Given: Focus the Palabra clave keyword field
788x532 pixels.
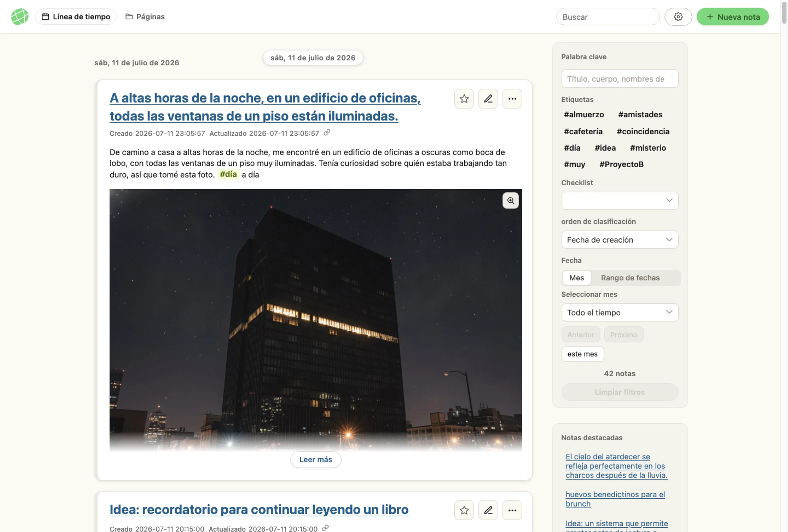Looking at the screenshot, I should (x=619, y=79).
